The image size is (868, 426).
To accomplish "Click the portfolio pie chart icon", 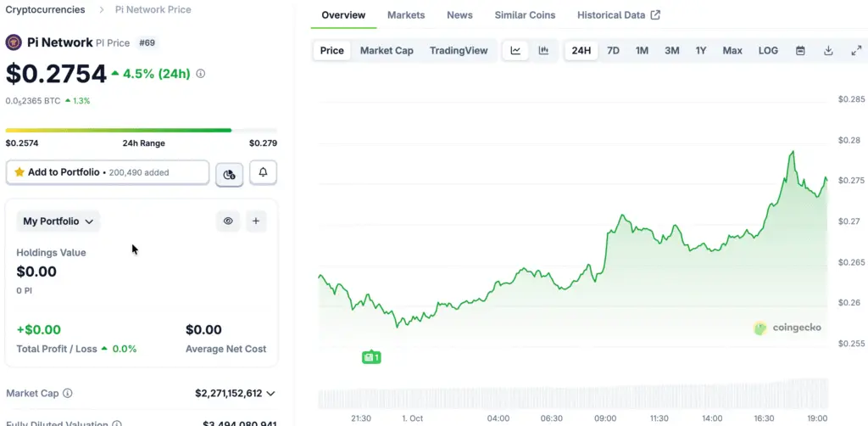I will (229, 173).
